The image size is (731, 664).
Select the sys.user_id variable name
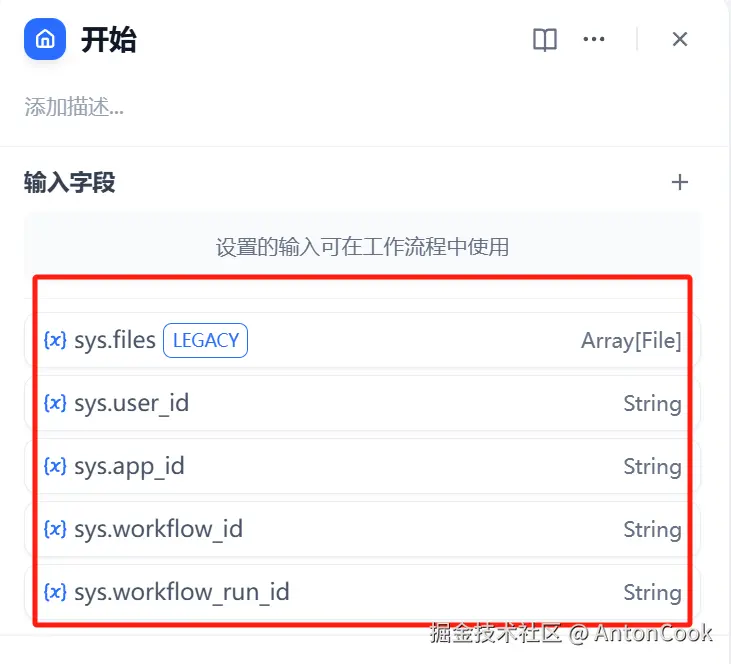coord(131,404)
